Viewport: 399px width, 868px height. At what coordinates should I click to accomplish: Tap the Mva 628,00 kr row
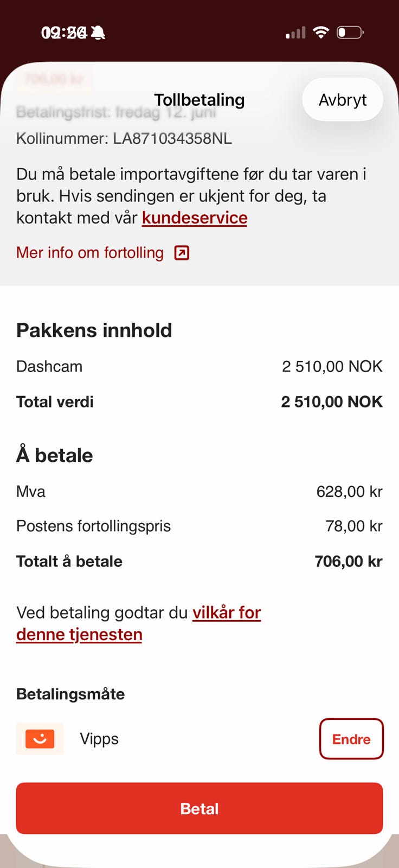pyautogui.click(x=200, y=492)
